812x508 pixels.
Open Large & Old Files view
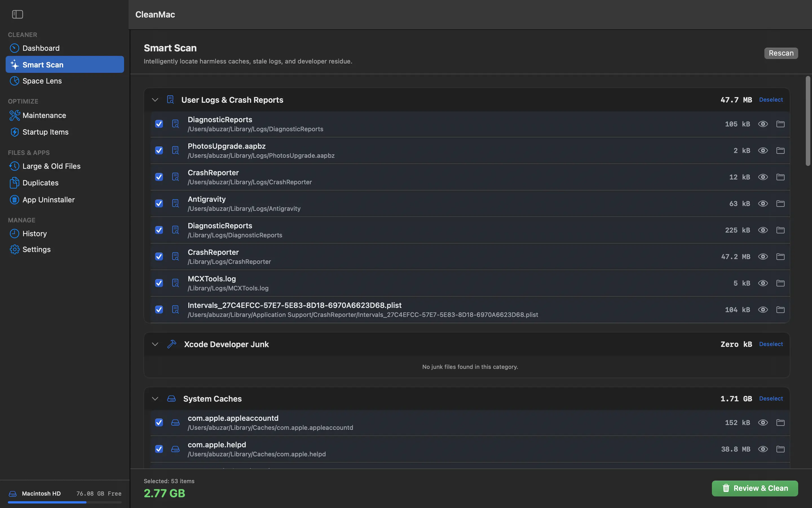coord(65,166)
